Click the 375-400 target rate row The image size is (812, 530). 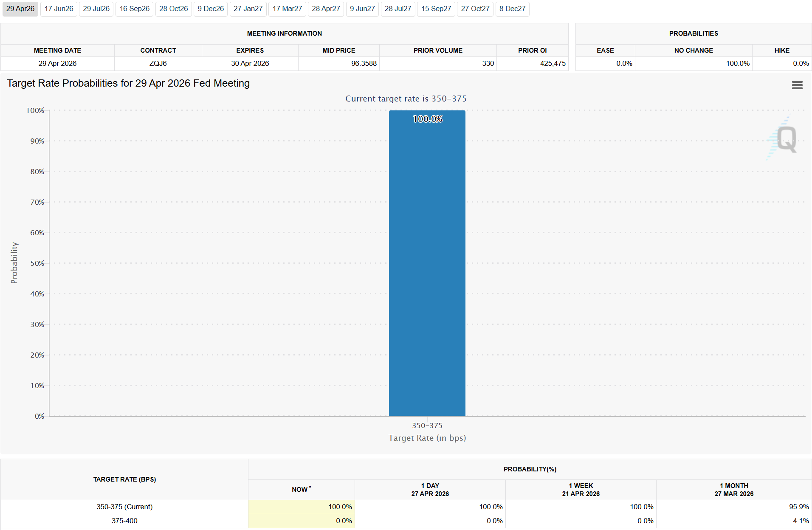124,521
